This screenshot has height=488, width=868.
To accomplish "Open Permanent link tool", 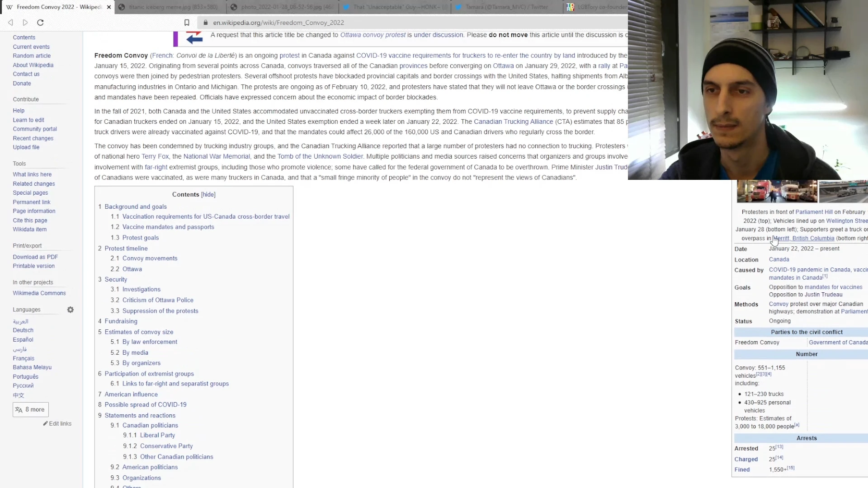I will click(x=32, y=202).
